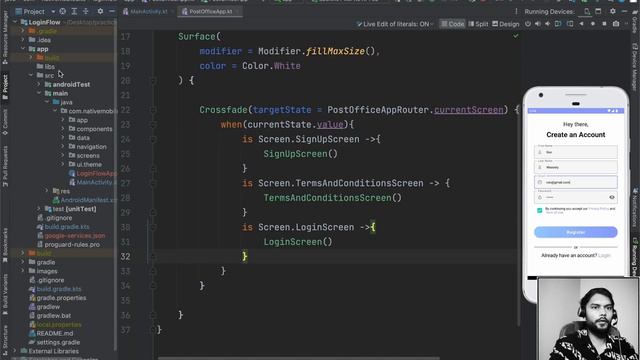
Task: Click the expand all icon in Project panel
Action: pyautogui.click(x=74, y=11)
